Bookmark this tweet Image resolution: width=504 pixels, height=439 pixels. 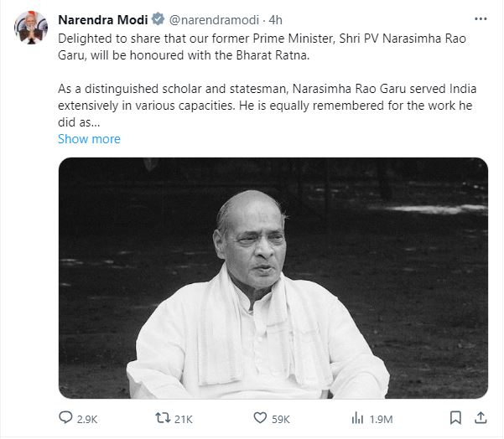(455, 417)
